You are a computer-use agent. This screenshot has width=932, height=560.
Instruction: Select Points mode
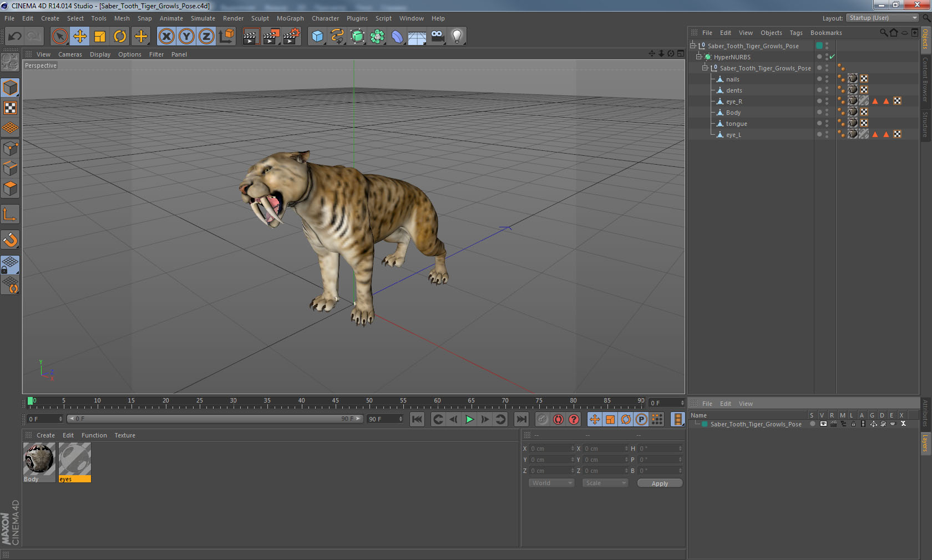pyautogui.click(x=11, y=149)
